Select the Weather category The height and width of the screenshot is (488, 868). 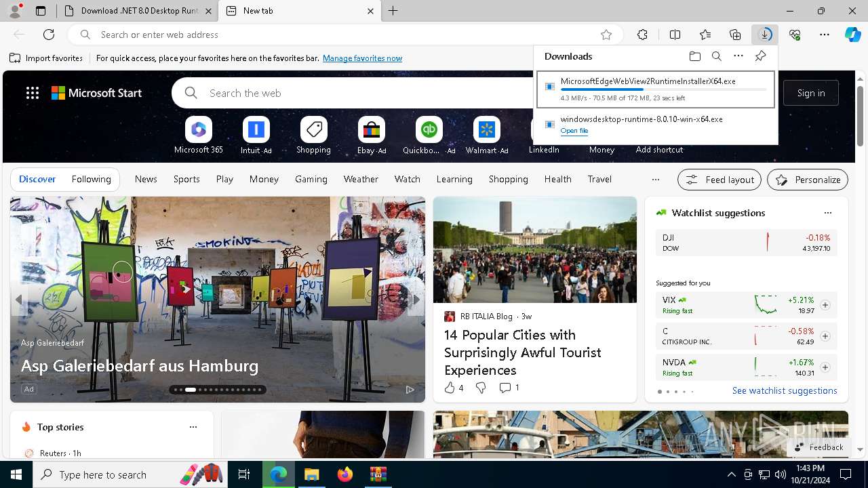[x=361, y=179]
